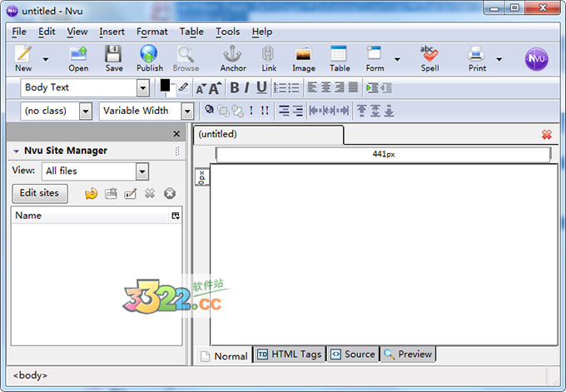Toggle Underline formatting
This screenshot has width=566, height=392.
pos(261,87)
